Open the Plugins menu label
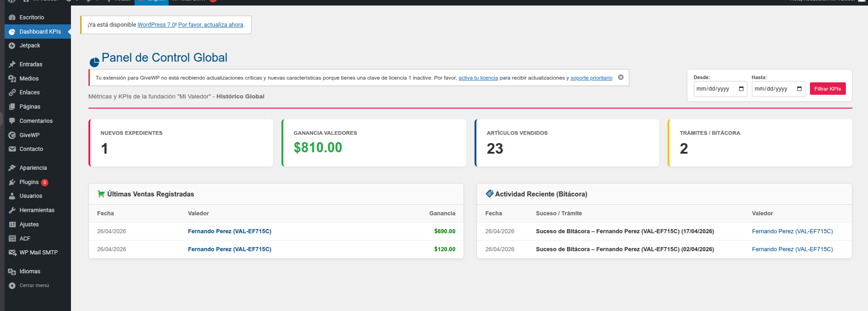The image size is (868, 311). [29, 182]
